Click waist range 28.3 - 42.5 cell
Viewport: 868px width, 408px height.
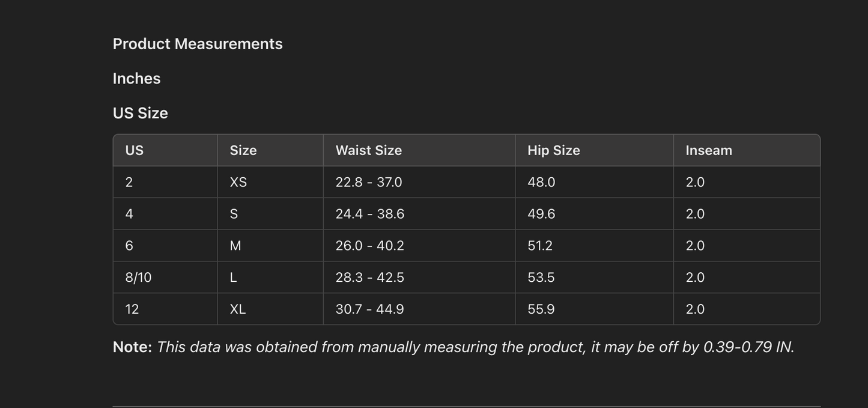(369, 278)
